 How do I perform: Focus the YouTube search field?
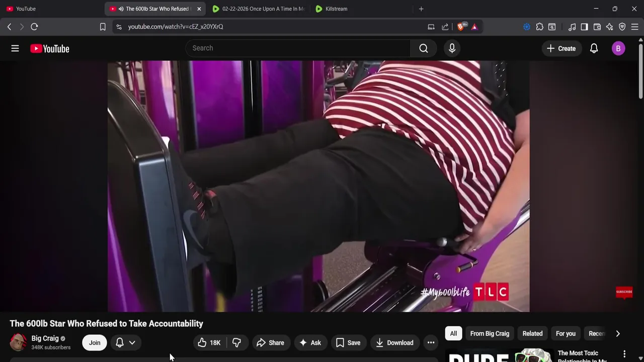pyautogui.click(x=298, y=48)
